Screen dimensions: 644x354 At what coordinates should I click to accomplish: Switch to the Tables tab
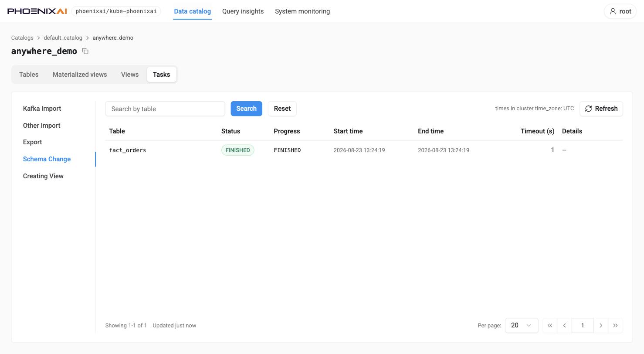click(29, 75)
